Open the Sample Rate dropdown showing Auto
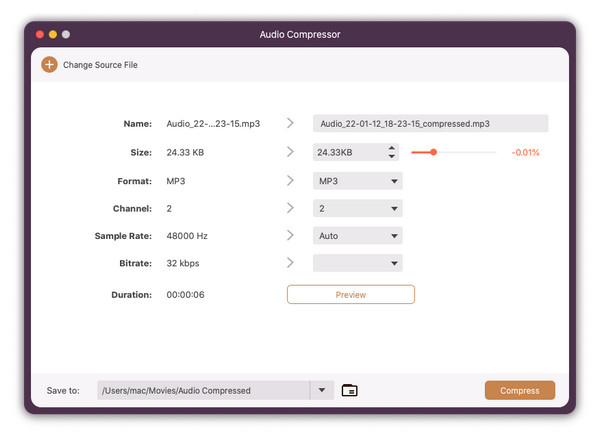The width and height of the screenshot is (600, 441). point(357,236)
